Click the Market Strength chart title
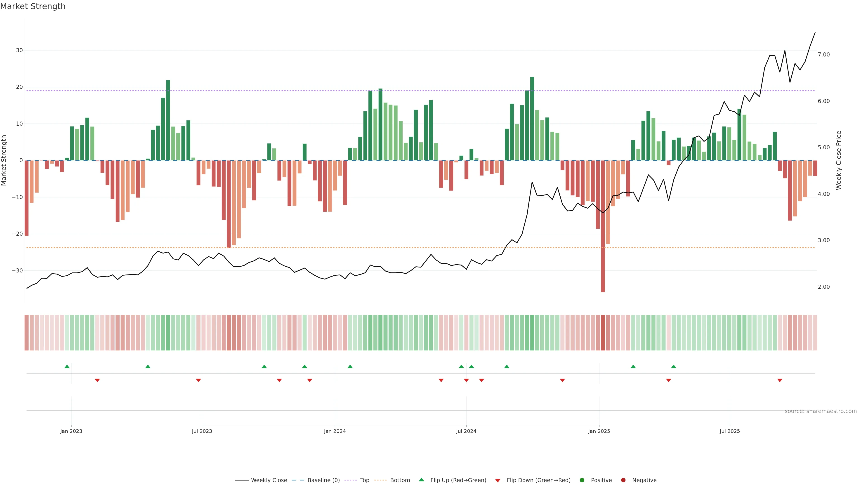The height and width of the screenshot is (488, 868). (33, 6)
